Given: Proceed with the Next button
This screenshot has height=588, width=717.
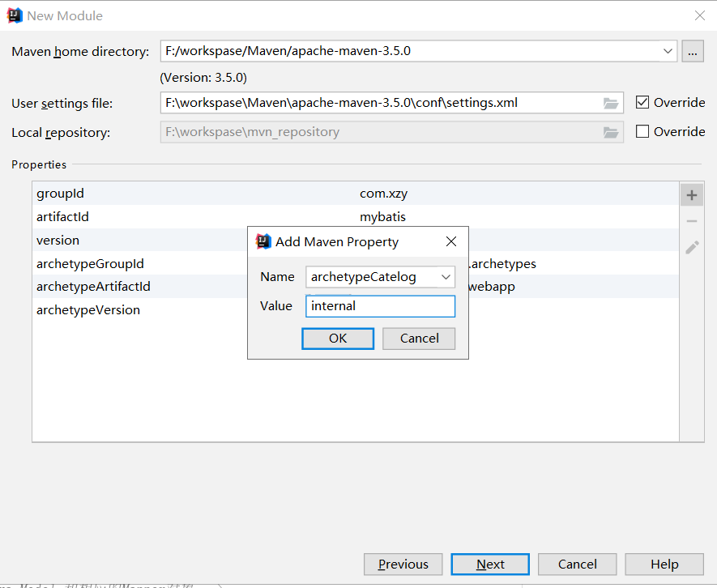Looking at the screenshot, I should 490,565.
